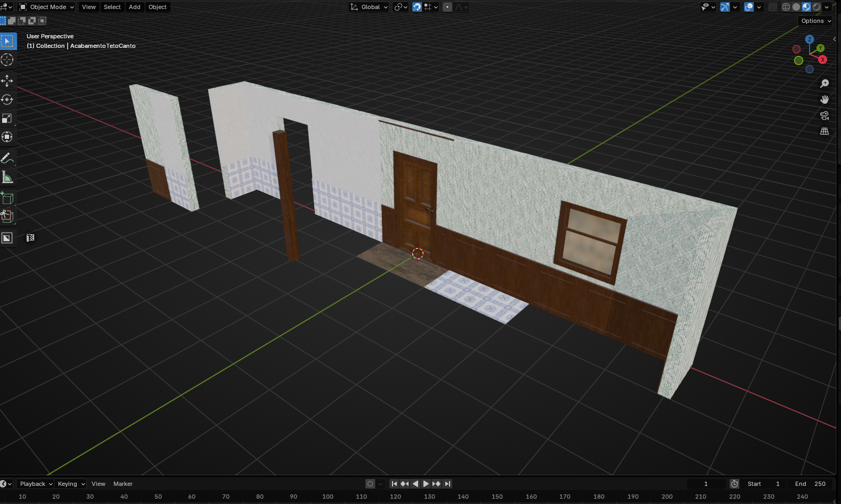Jump to timeline start frame
This screenshot has width=841, height=504.
tap(394, 484)
